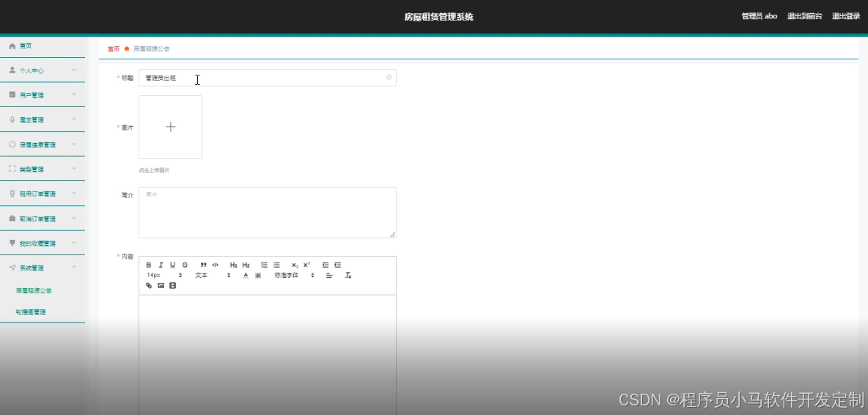This screenshot has height=415, width=868.
Task: Insert a blockquote with the quote icon
Action: (x=203, y=265)
